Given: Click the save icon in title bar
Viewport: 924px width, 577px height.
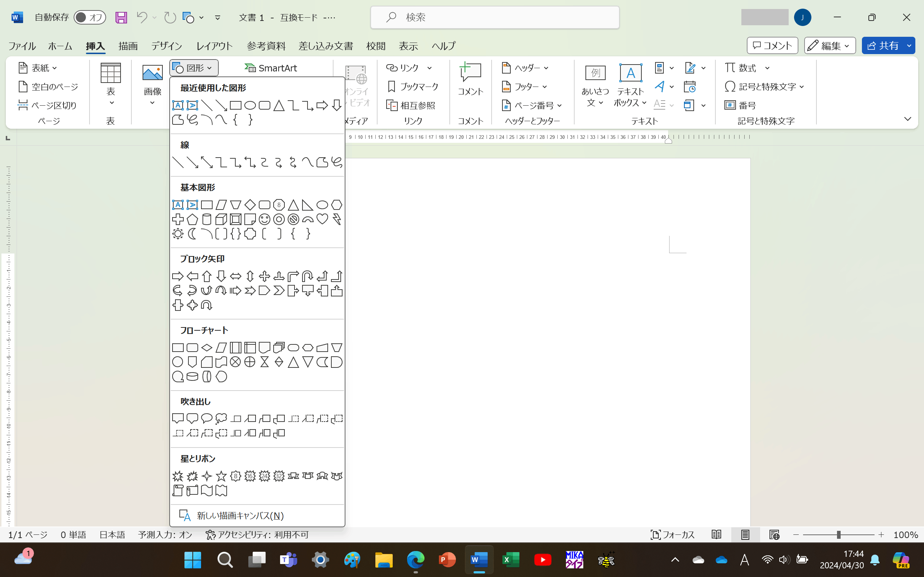Looking at the screenshot, I should point(121,17).
